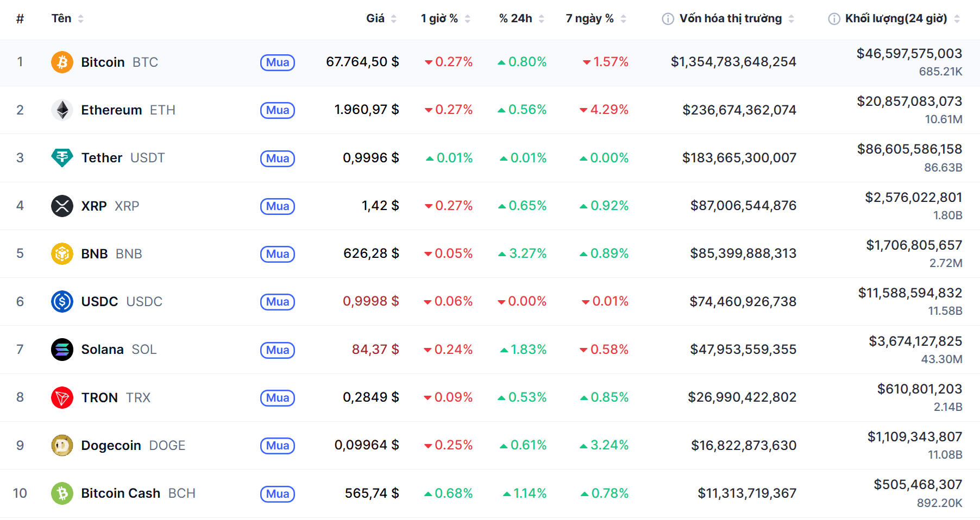Open the XRP name link
This screenshot has width=980, height=520.
point(110,206)
